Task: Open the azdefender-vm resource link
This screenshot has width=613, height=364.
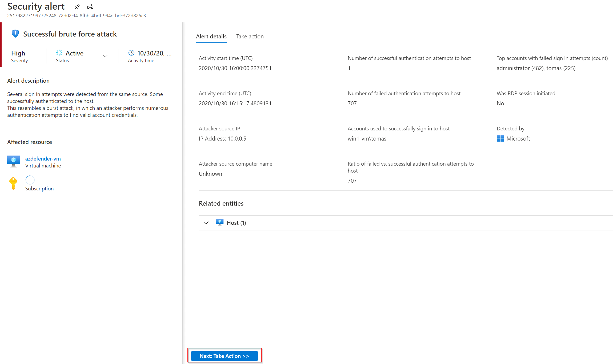Action: (43, 159)
